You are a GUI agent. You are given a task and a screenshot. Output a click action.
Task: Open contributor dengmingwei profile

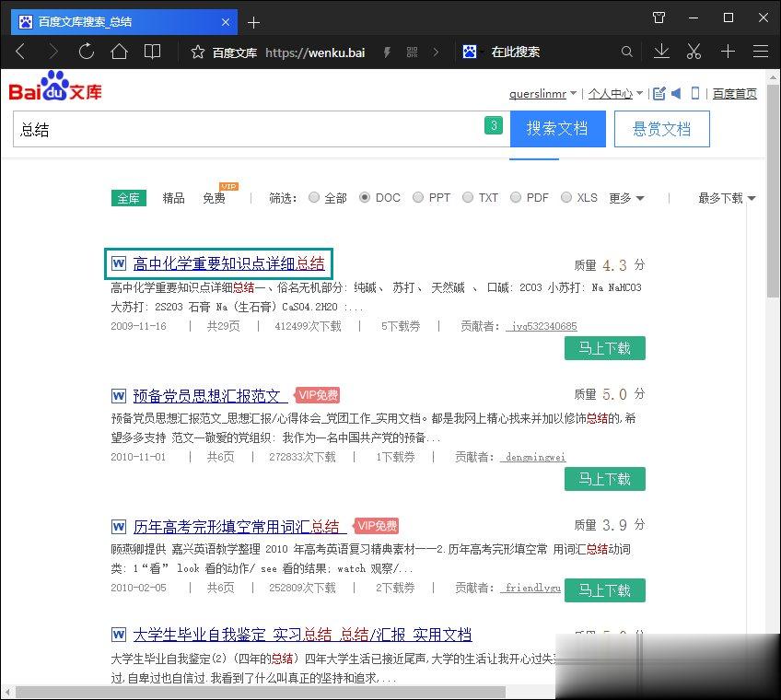click(x=533, y=457)
